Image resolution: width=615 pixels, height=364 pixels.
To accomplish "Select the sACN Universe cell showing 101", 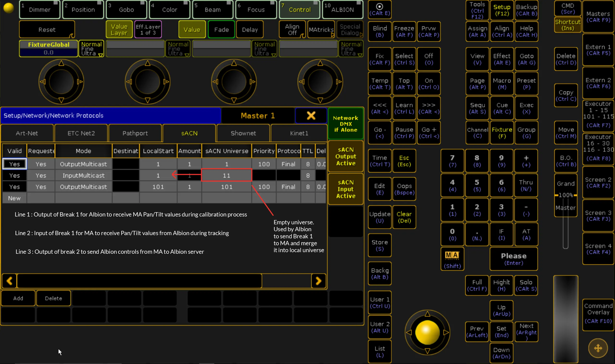I will pos(227,187).
